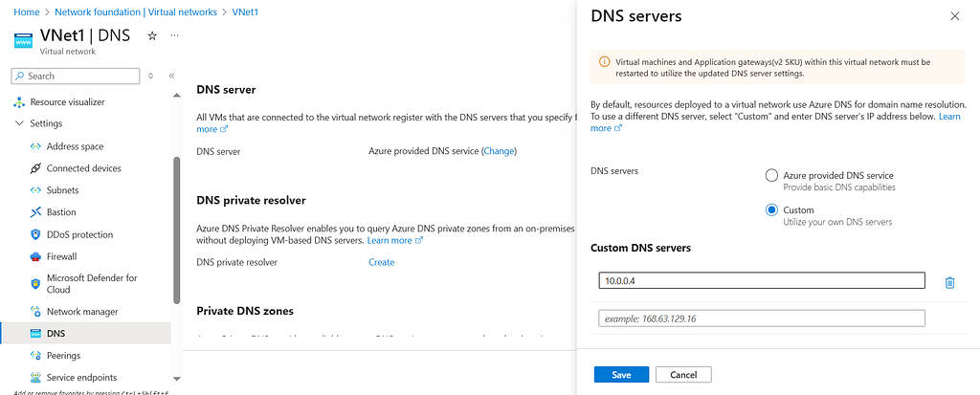980x395 pixels.
Task: Click the Service endpoints icon
Action: 35,378
